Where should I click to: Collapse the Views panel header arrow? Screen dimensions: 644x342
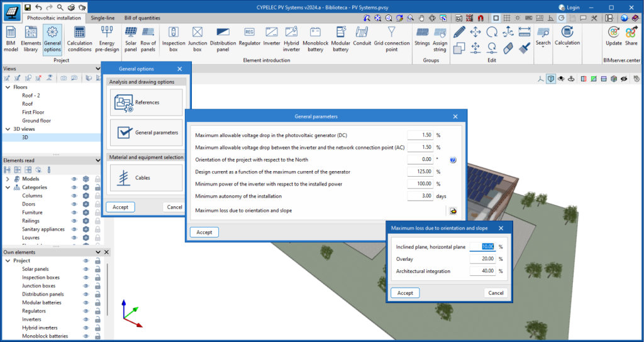point(97,68)
